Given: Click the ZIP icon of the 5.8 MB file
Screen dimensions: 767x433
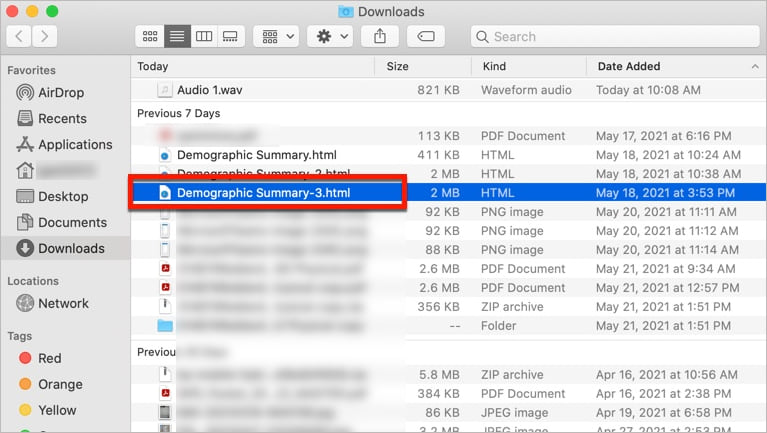Looking at the screenshot, I should [x=165, y=374].
